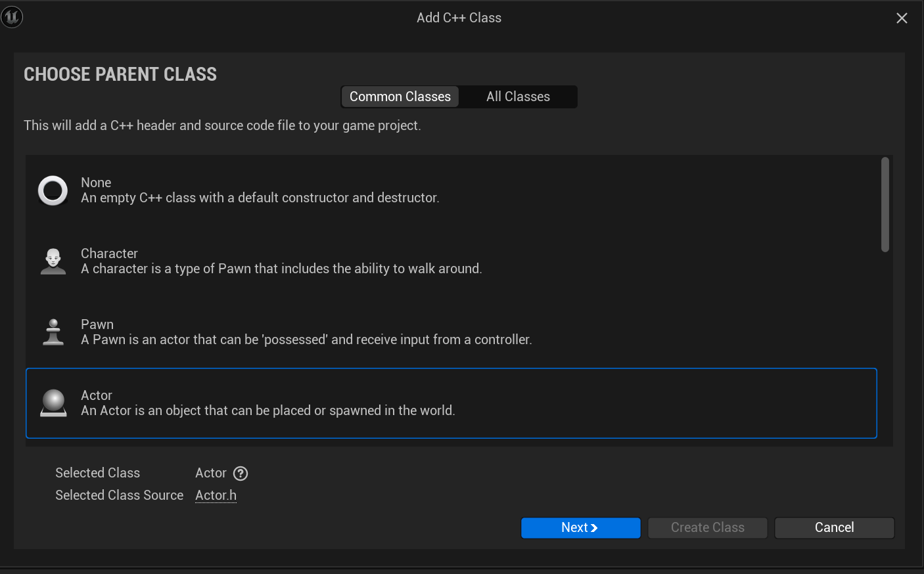Open help tooltip icon beside Actor
Viewport: 924px width, 574px height.
pos(241,474)
